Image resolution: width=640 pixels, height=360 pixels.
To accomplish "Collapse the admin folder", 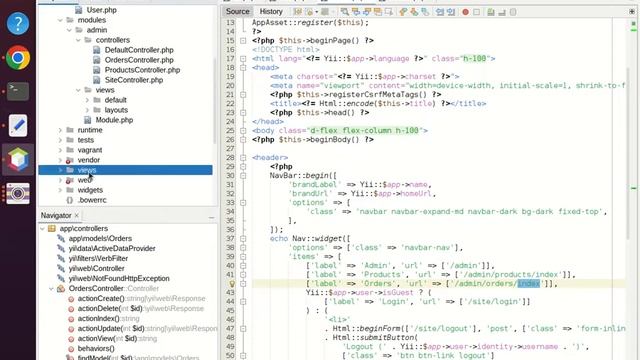I will pyautogui.click(x=69, y=30).
